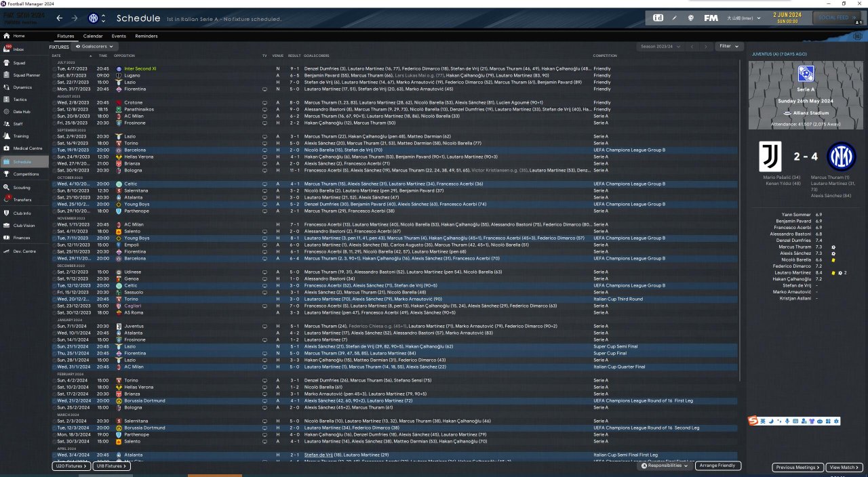Open U20 Fixtures
868x477 pixels.
click(71, 466)
